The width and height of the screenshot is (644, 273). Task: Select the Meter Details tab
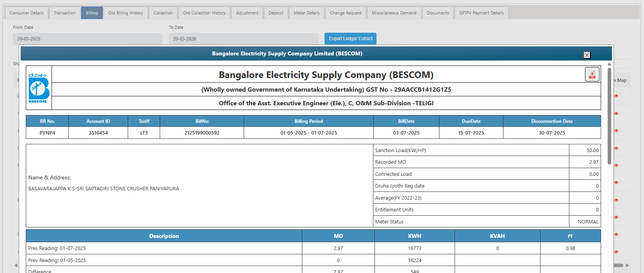click(307, 13)
